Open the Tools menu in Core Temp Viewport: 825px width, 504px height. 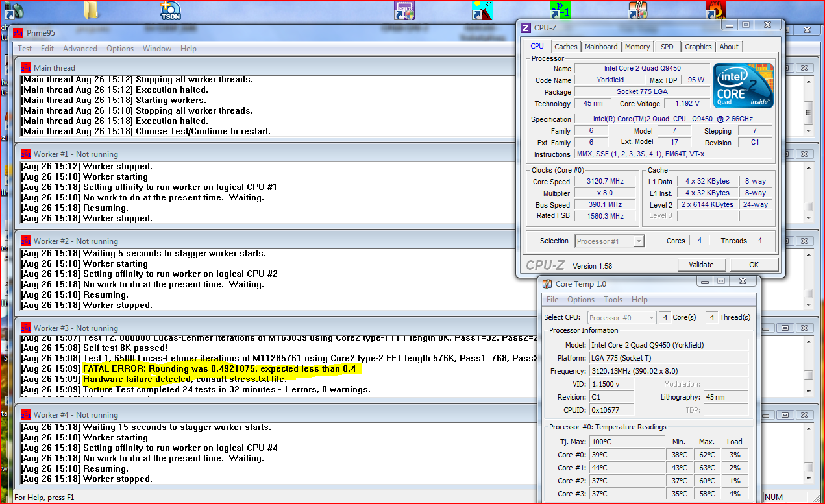(613, 300)
